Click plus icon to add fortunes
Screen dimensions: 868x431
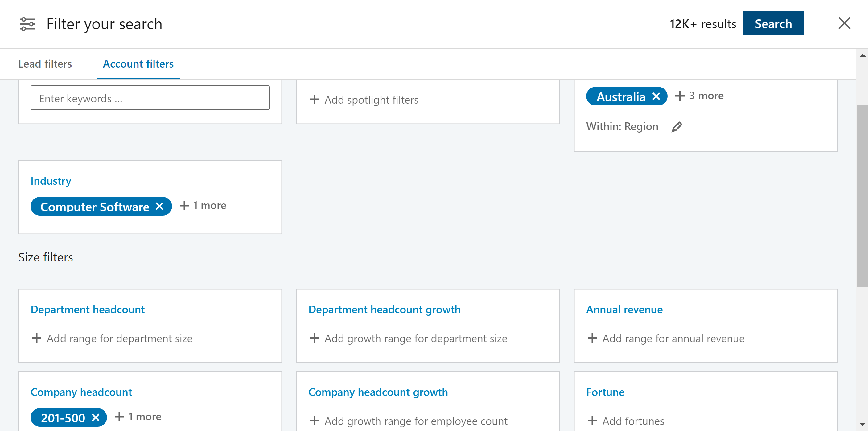coord(592,421)
